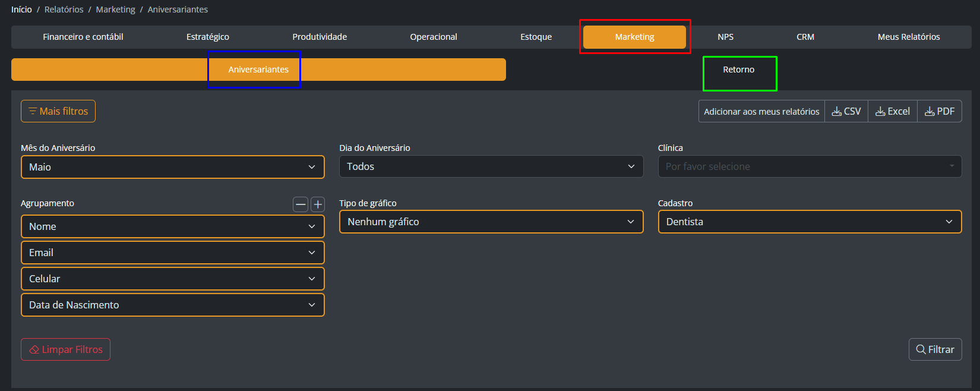The height and width of the screenshot is (391, 980).
Task: Expand the Data de Nascimento dropdown
Action: 173,305
